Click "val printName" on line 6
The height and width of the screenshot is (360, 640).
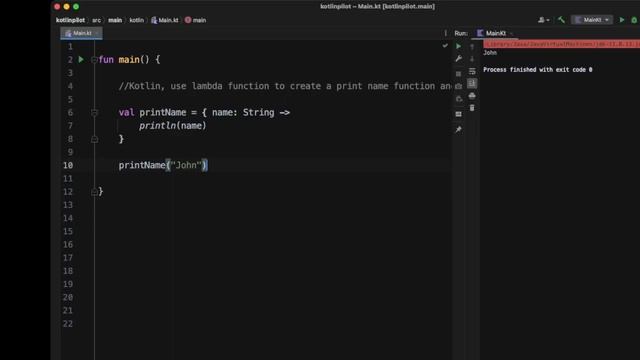coord(152,112)
